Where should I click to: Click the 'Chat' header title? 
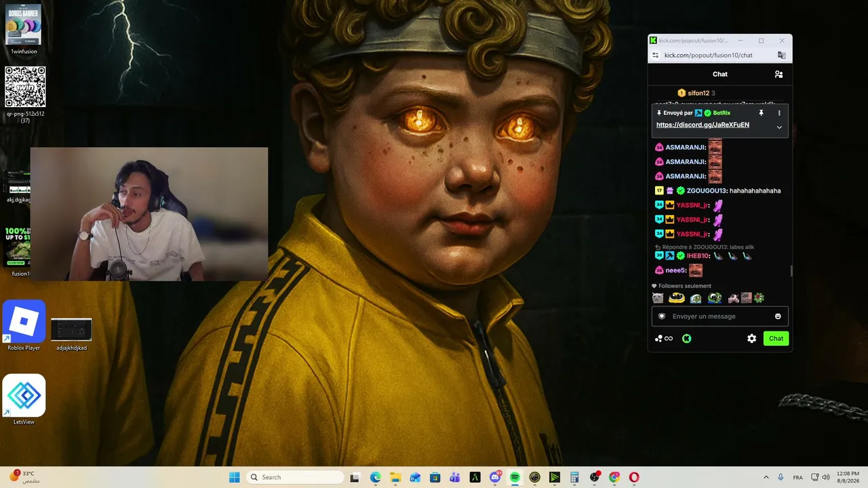coord(720,75)
